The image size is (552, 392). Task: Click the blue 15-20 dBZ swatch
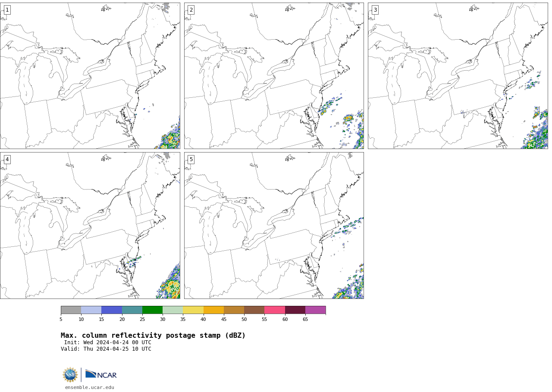tap(112, 310)
